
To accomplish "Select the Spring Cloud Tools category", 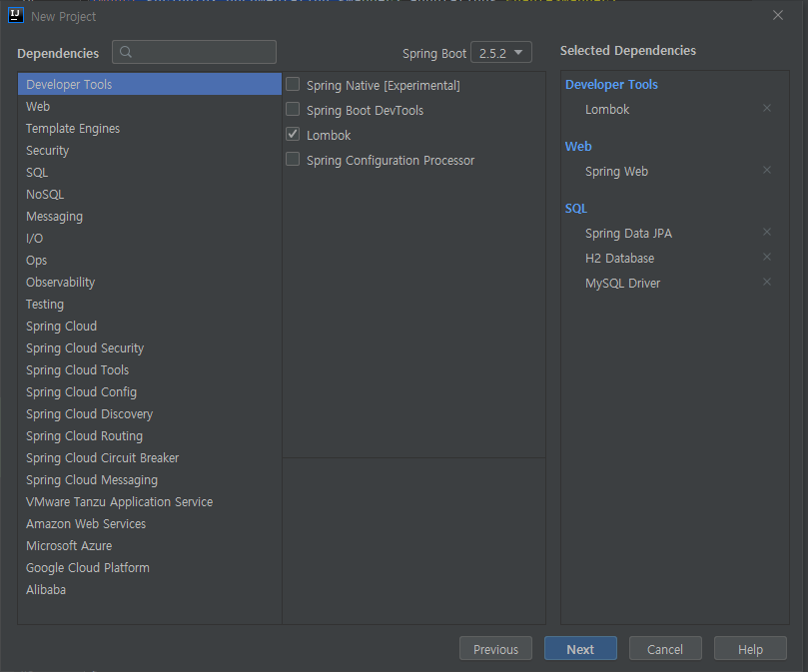I will coord(150,370).
